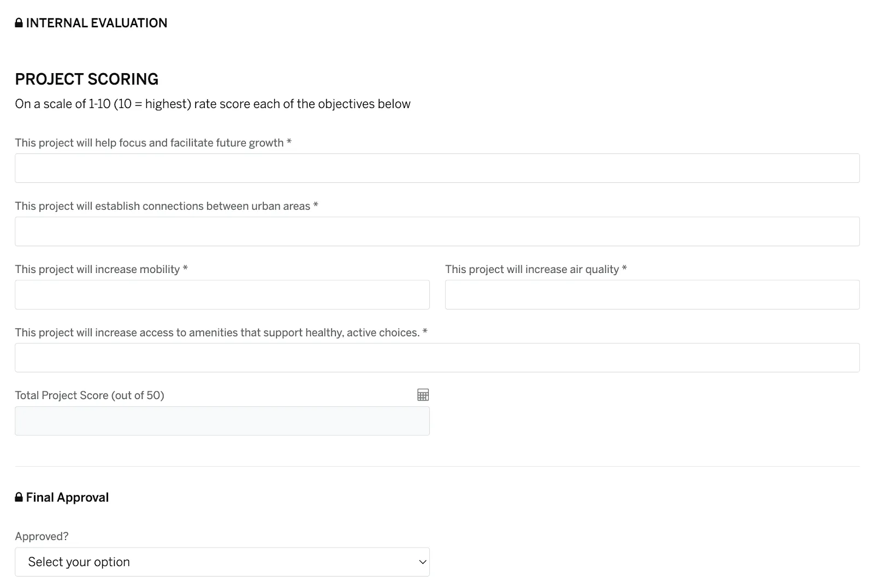
Task: Click the 'access to amenities' question label
Action: click(221, 332)
